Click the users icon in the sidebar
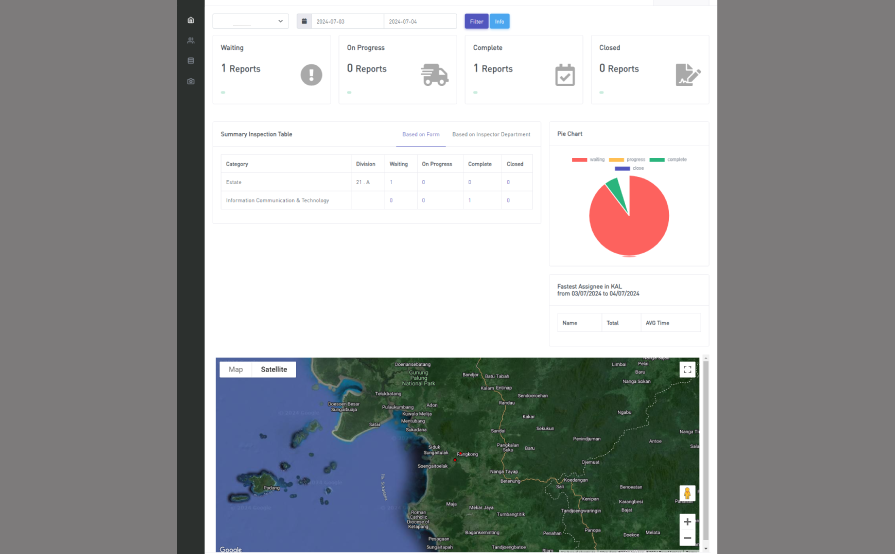This screenshot has width=895, height=554. [x=191, y=40]
